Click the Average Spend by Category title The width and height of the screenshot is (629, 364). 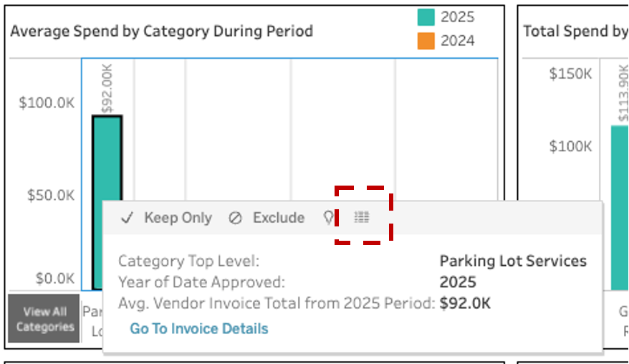pos(162,32)
